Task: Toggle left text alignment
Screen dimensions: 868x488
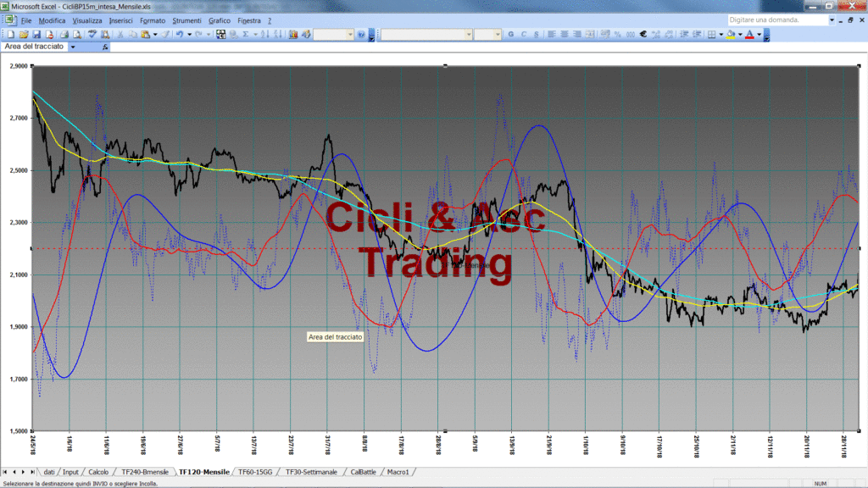Action: (551, 34)
